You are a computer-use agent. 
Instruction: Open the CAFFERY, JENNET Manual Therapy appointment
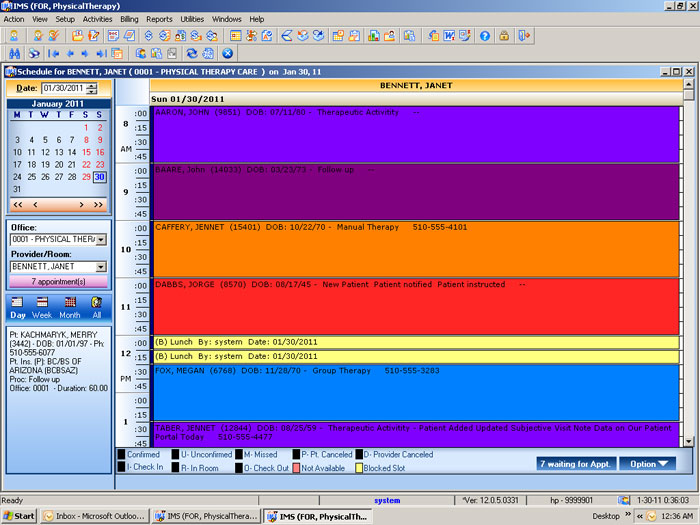point(416,250)
